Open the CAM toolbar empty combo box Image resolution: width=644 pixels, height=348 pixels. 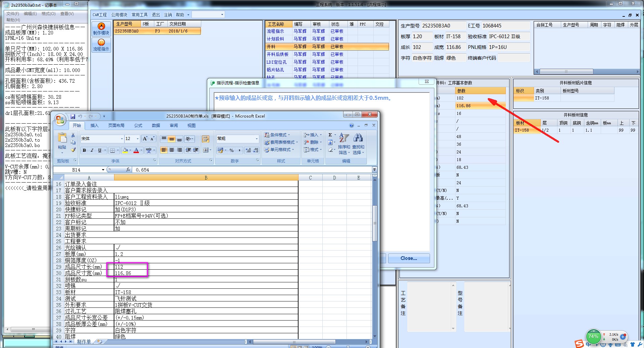208,15
